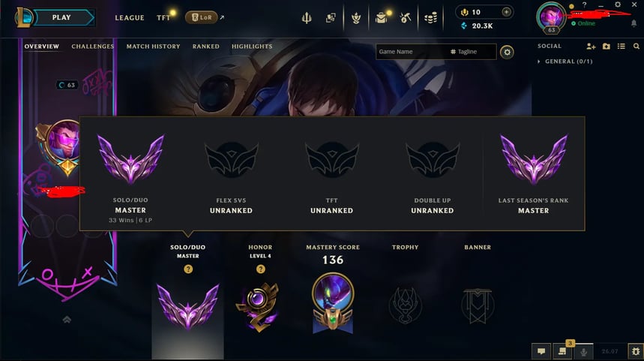Open the LoR launcher button
Image resolution: width=644 pixels, height=361 pixels.
[201, 17]
